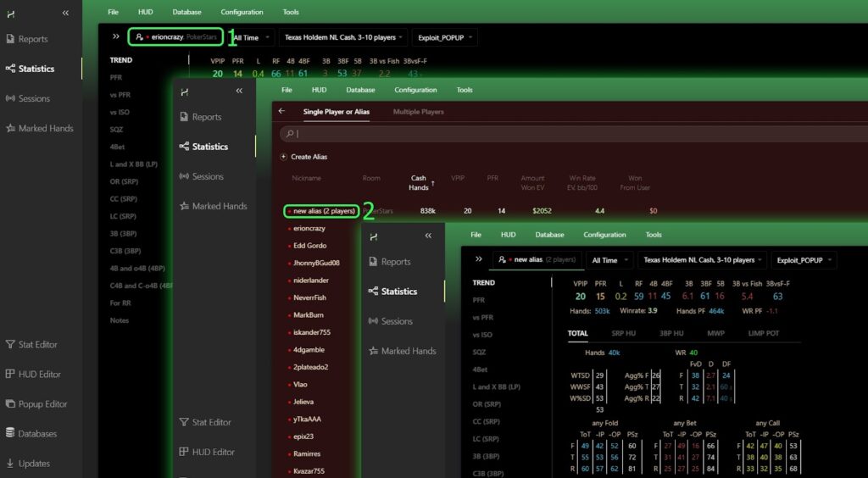
Task: Open the Notes stat section
Action: coord(120,320)
